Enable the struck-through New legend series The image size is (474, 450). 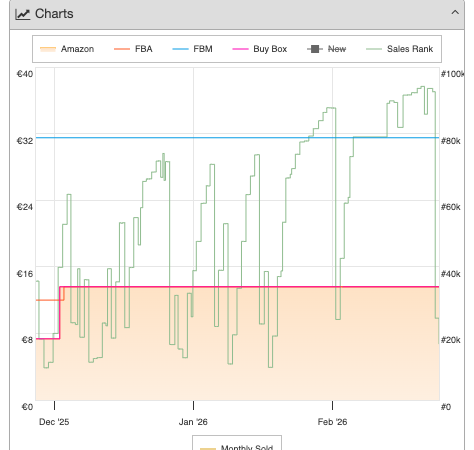coord(327,49)
